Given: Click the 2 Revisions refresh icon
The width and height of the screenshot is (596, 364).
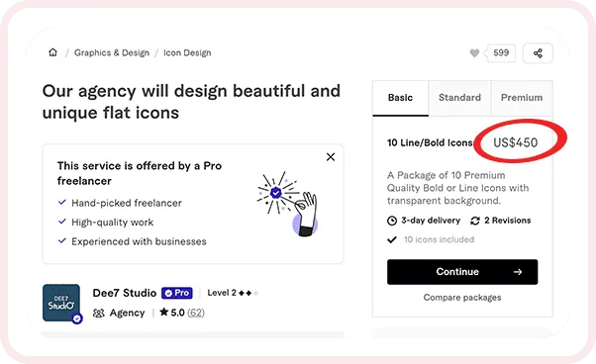Looking at the screenshot, I should point(475,221).
